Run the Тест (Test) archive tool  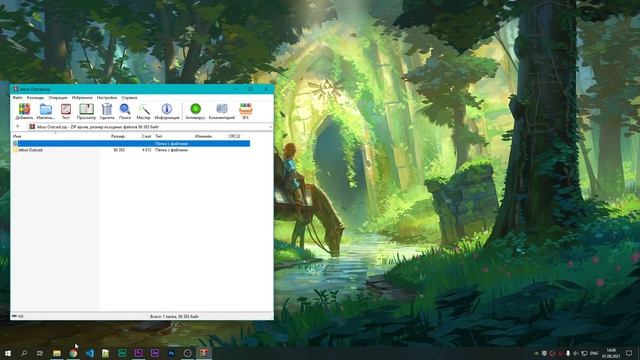click(x=66, y=111)
